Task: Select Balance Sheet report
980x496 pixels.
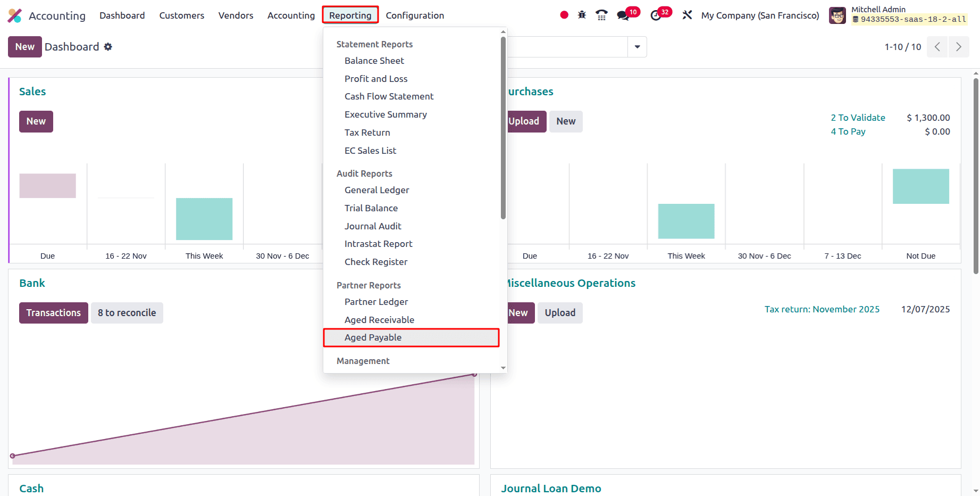Action: (x=412, y=61)
